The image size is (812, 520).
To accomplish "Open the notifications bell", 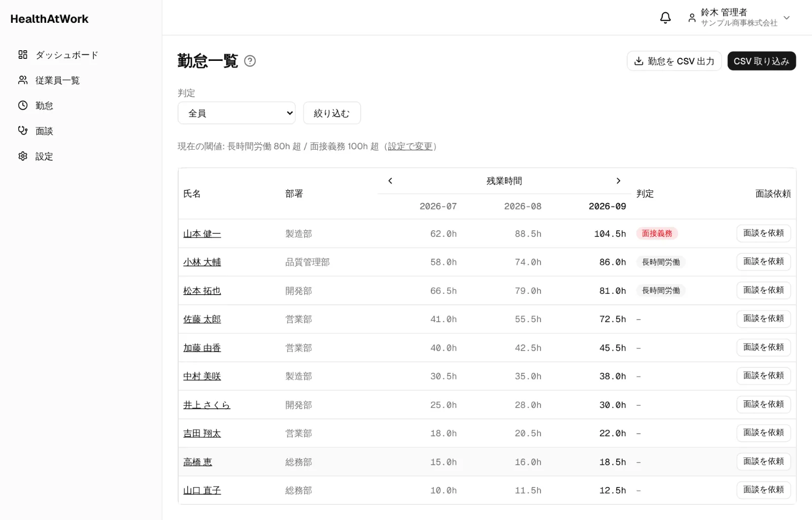I will pos(665,18).
